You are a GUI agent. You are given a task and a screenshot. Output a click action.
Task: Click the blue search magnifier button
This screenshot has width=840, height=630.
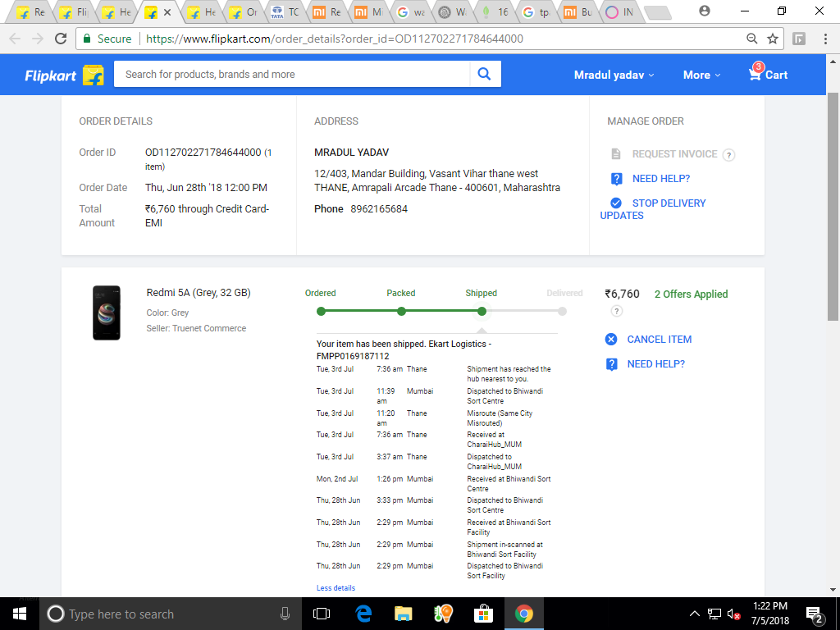point(484,74)
